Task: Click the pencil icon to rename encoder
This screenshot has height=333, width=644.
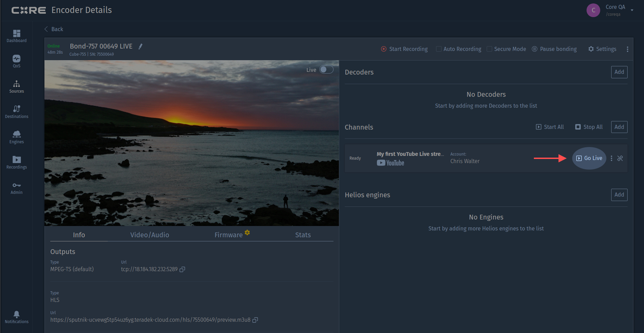Action: [x=140, y=46]
